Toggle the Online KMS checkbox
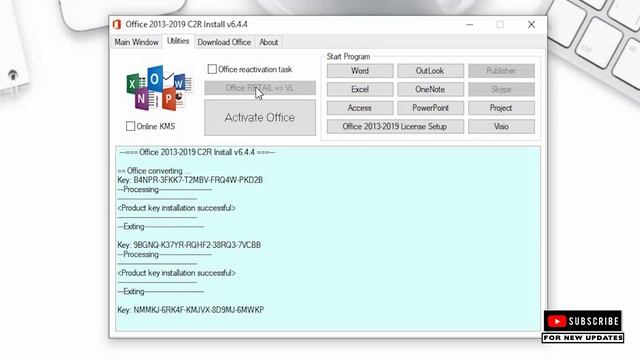This screenshot has width=640, height=360. (130, 126)
